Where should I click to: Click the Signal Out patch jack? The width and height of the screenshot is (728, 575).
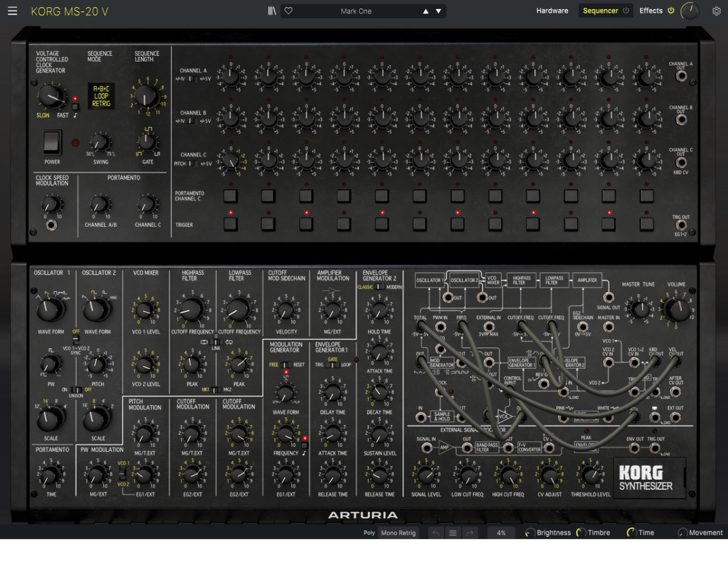click(608, 297)
